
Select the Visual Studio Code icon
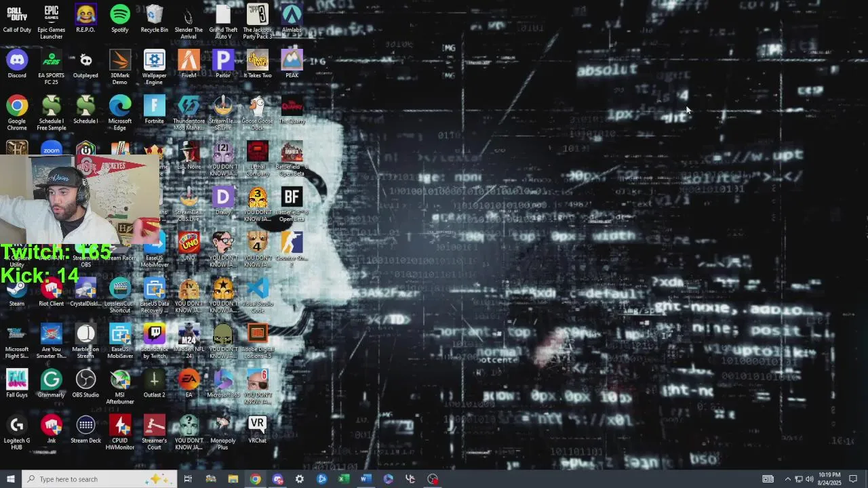click(258, 295)
